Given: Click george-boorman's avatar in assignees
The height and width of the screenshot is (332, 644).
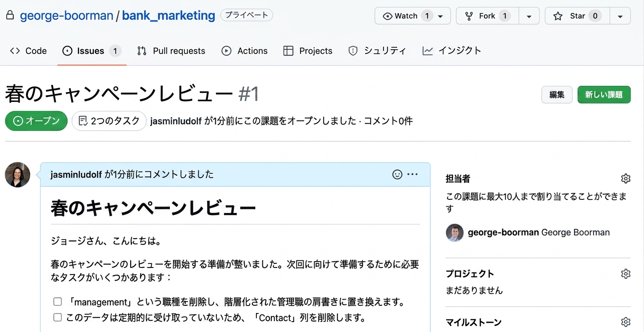Looking at the screenshot, I should point(455,233).
